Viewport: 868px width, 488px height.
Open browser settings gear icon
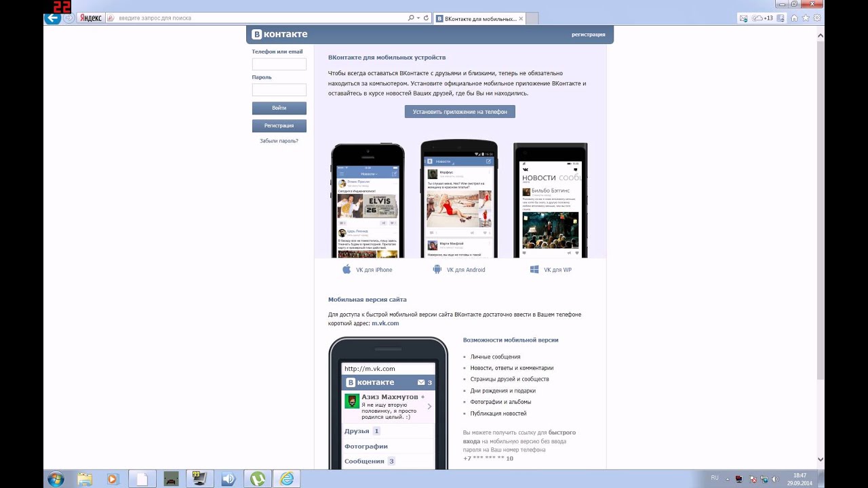click(x=817, y=18)
